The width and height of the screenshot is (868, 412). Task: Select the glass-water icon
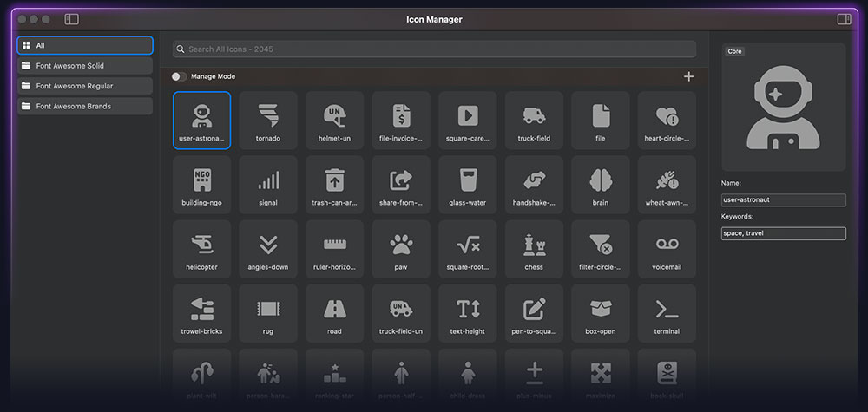(468, 185)
